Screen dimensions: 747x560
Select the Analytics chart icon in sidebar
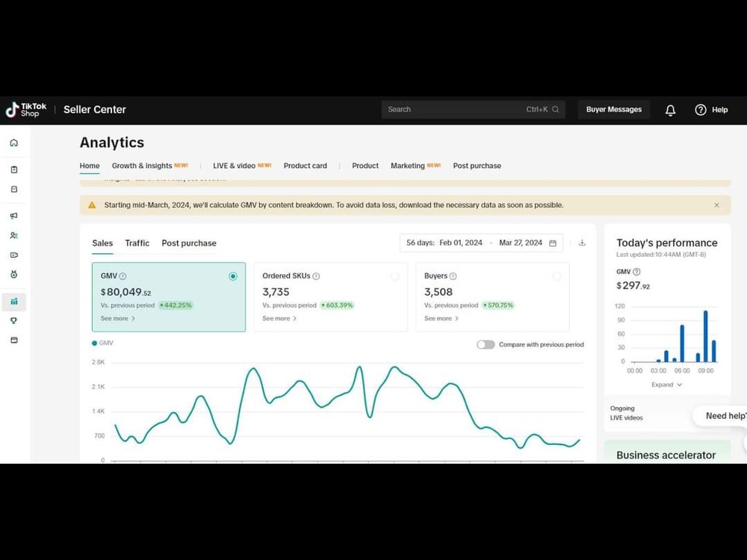(x=13, y=302)
